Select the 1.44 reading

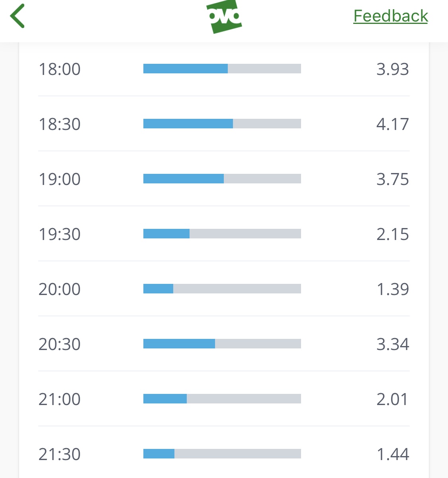393,454
